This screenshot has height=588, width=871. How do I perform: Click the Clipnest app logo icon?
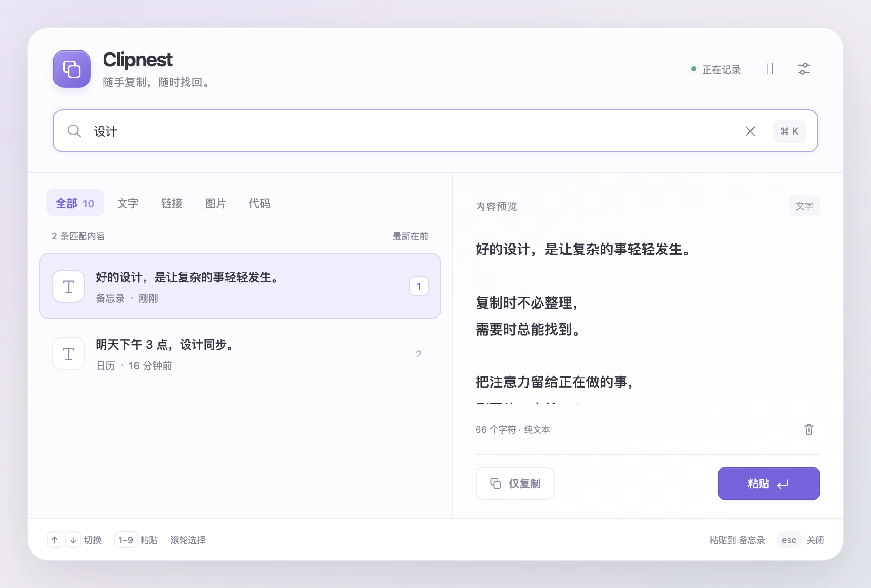(72, 69)
